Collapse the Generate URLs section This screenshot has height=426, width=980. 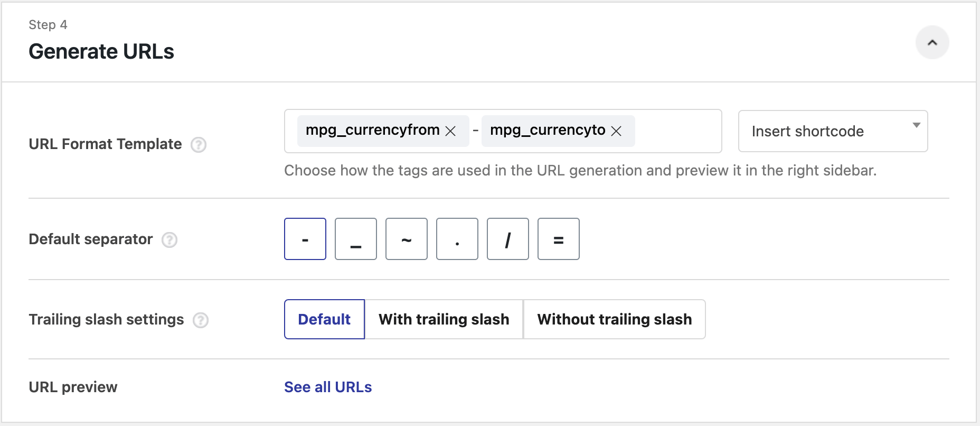[x=932, y=43]
